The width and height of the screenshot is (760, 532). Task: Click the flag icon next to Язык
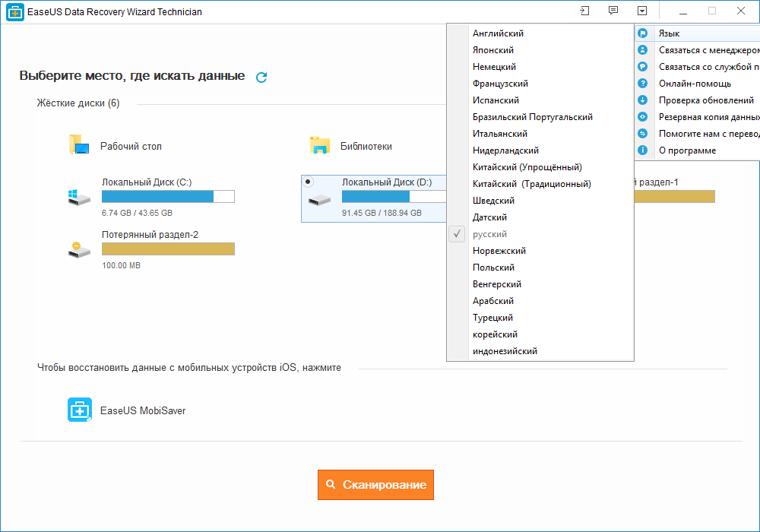pyautogui.click(x=643, y=33)
